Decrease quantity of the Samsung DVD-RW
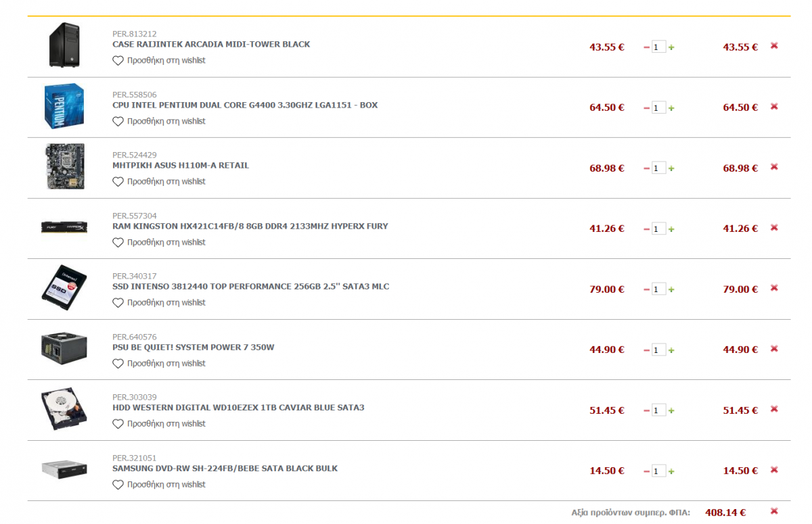The height and width of the screenshot is (524, 812). click(x=646, y=471)
